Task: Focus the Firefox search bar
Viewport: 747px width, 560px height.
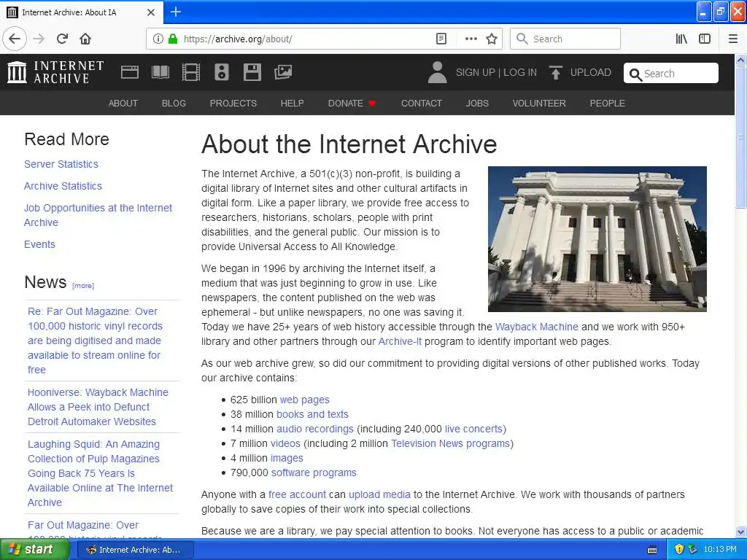Action: [565, 39]
